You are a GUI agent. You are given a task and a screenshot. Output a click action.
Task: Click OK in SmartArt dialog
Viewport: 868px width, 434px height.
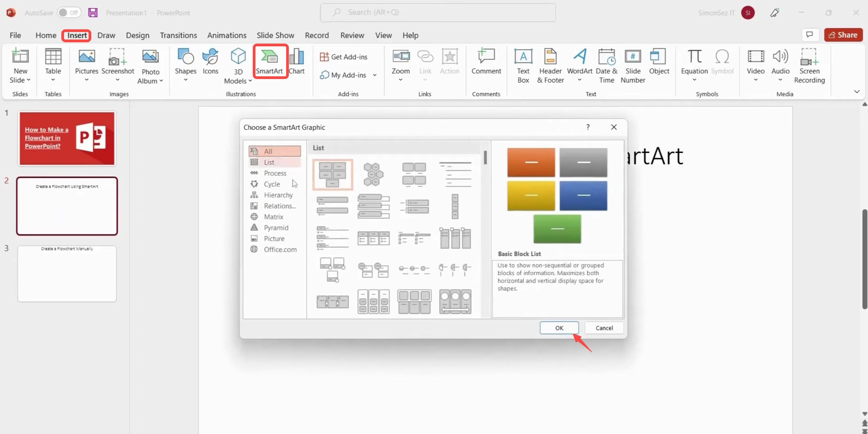click(559, 328)
